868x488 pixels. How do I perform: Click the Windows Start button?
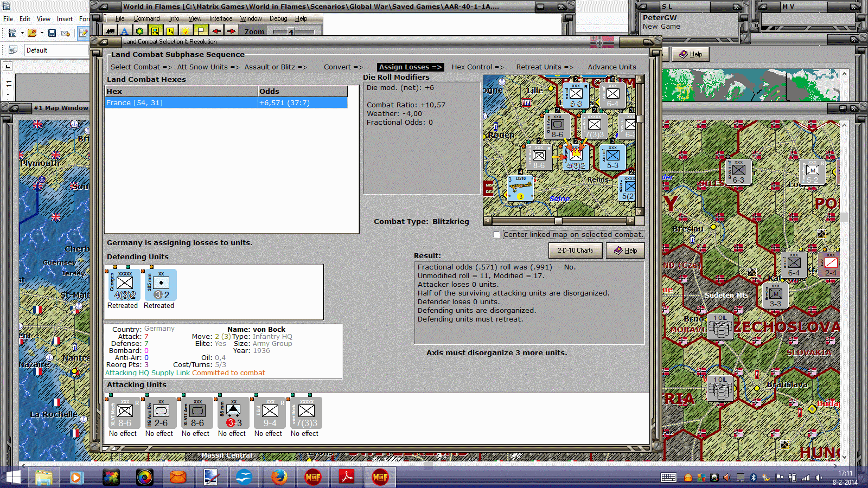tap(12, 477)
